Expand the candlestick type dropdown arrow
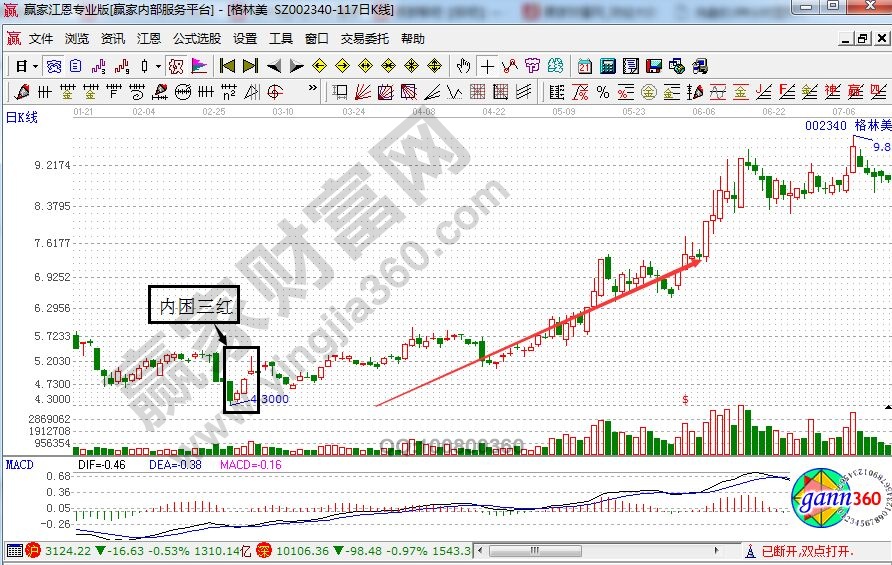This screenshot has width=892, height=565. pos(158,66)
